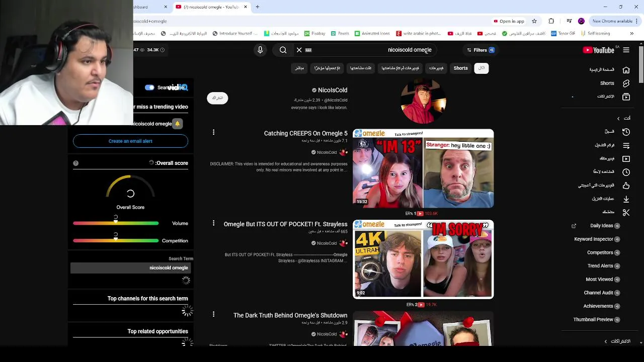
Task: Select the Shorts filter chip
Action: click(460, 68)
